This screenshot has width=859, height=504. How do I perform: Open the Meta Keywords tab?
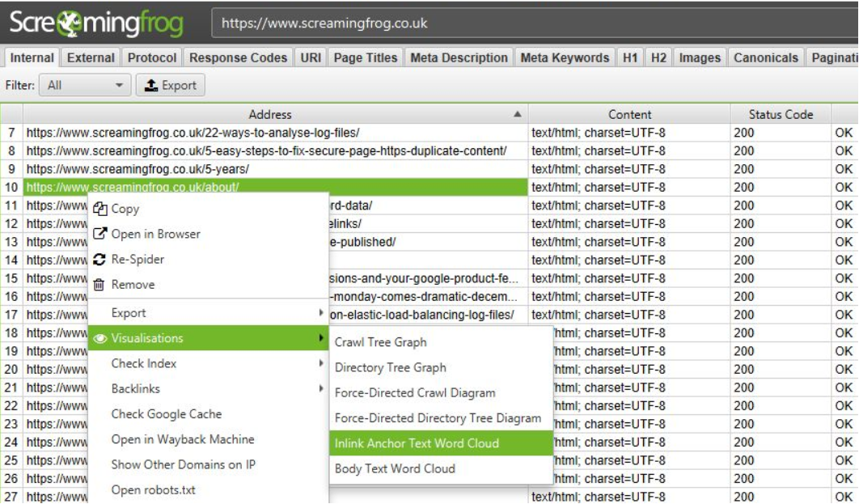tap(565, 57)
